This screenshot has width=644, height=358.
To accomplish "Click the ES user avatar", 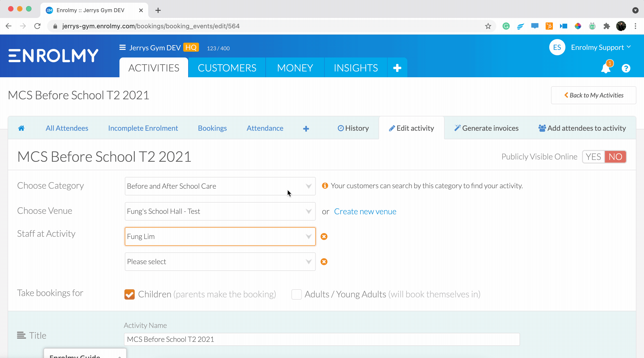I will [x=557, y=47].
